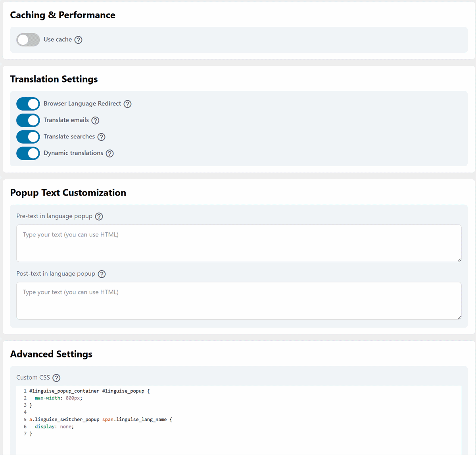This screenshot has width=476, height=455.
Task: Open help for Pre-text in language popup
Action: coord(99,216)
